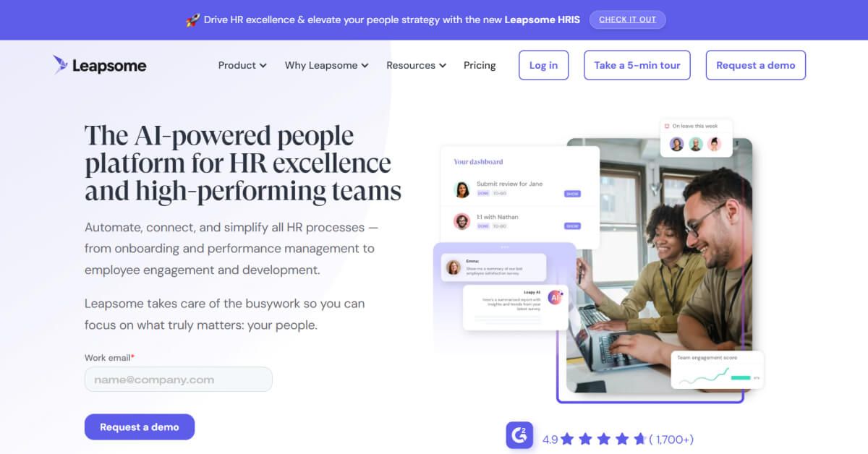Click Jane's review avatar in dashboard
868x454 pixels.
[461, 189]
